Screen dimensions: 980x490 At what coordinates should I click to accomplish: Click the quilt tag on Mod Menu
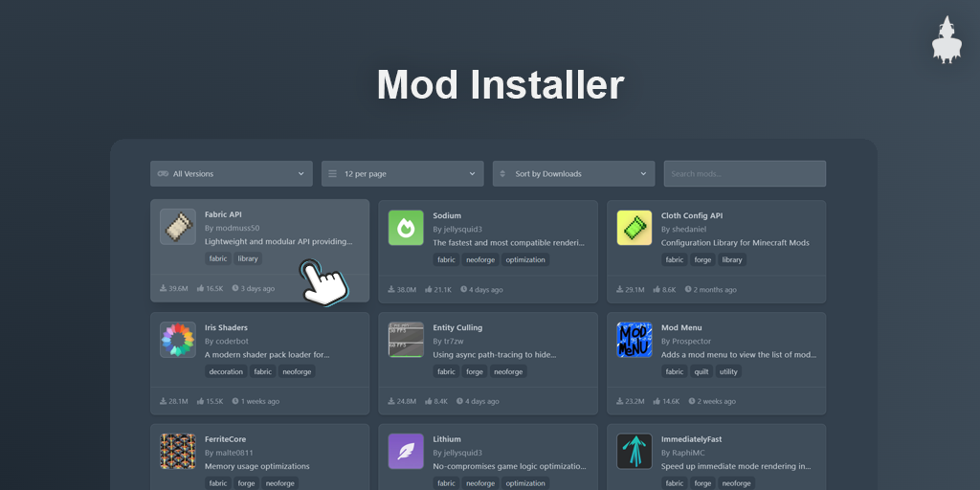(x=702, y=372)
